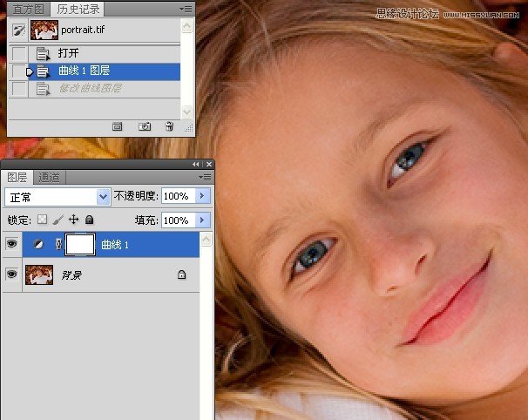
Task: Switch to the 图层 tab
Action: point(17,177)
